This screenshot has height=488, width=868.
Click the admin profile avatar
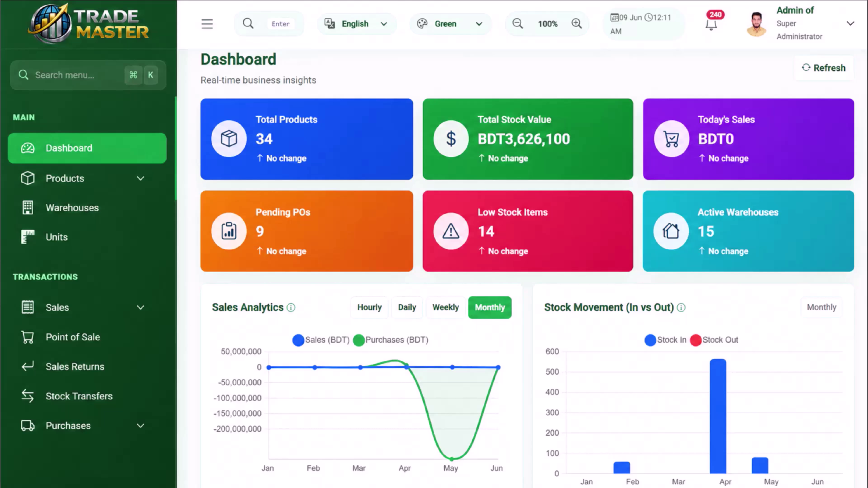coord(757,24)
